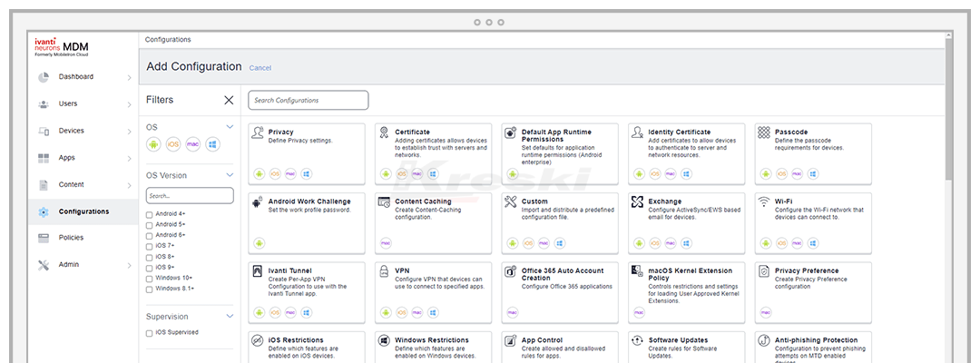Check the iOS 8+ box
This screenshot has height=363, width=980.
tap(150, 257)
